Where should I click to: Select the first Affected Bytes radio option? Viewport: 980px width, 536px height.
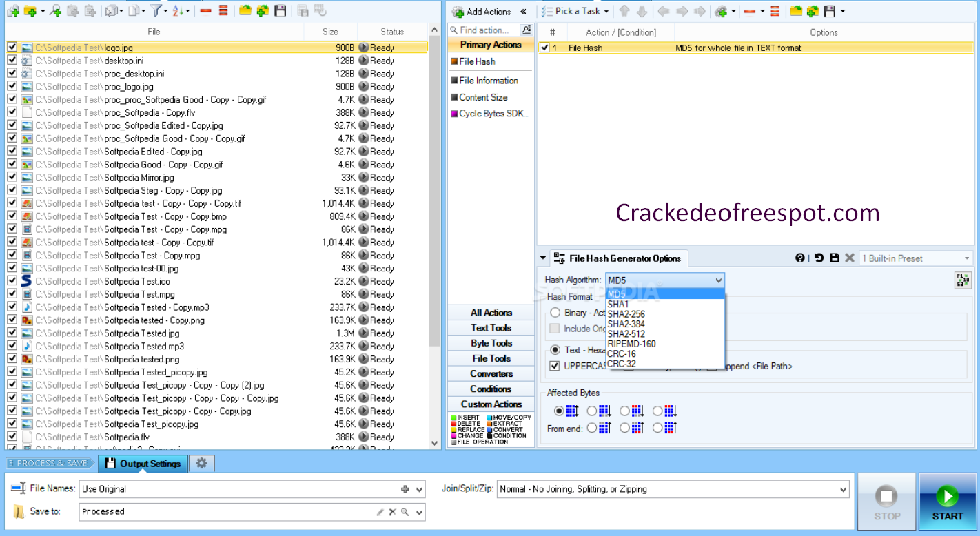click(x=558, y=411)
